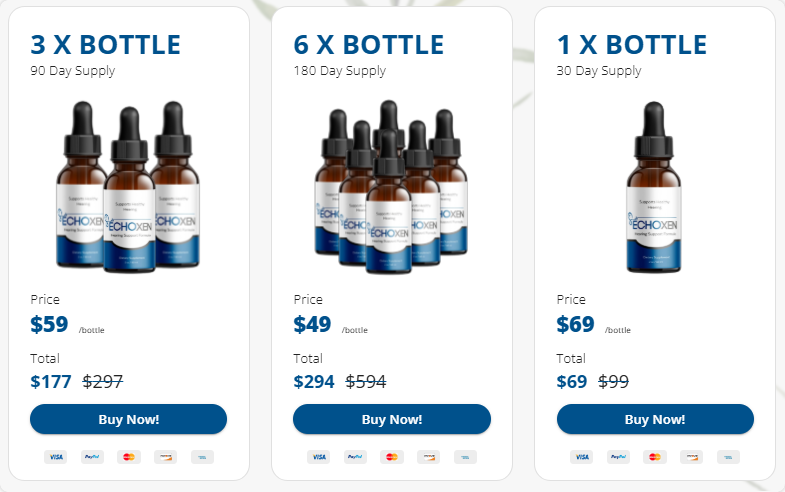Viewport: 785px width, 492px height.
Task: Click Buy Now for 1 bottle package
Action: [655, 419]
